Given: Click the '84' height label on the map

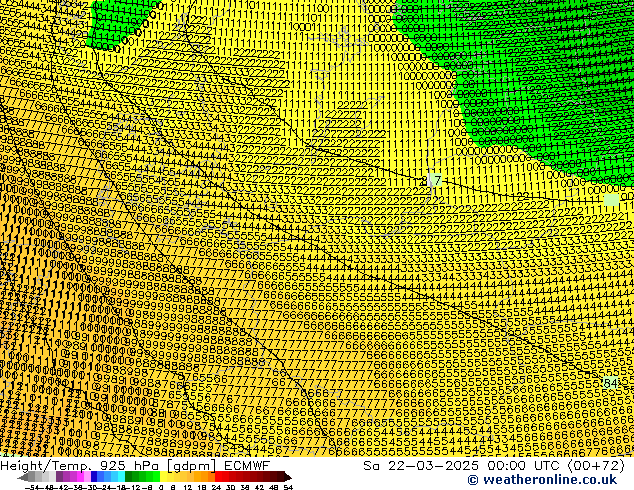Looking at the screenshot, I should tap(611, 383).
